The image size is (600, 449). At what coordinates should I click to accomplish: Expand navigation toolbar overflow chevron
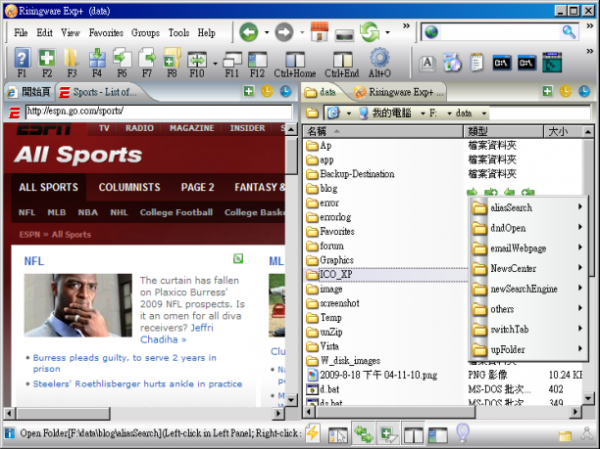406,26
